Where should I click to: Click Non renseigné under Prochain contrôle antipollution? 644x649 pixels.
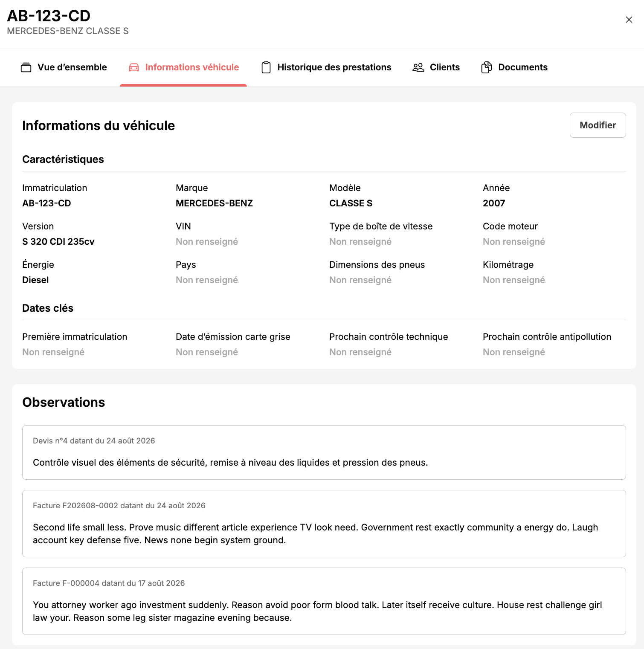tap(514, 352)
